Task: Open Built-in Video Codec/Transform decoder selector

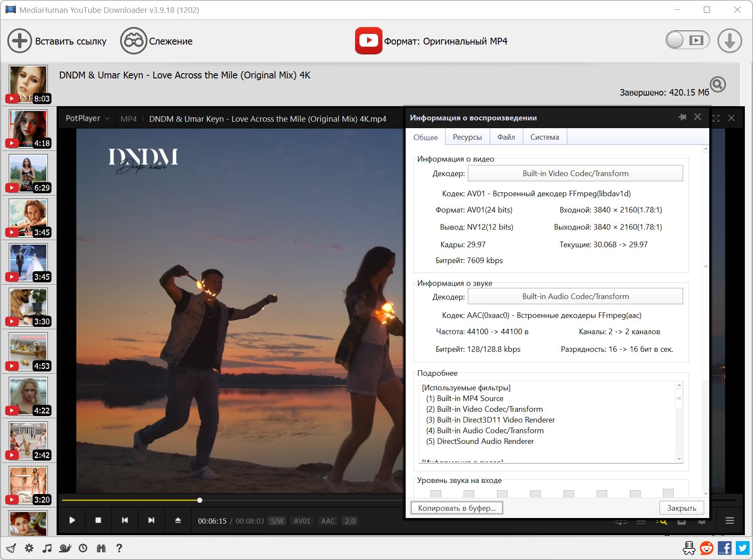Action: click(575, 174)
